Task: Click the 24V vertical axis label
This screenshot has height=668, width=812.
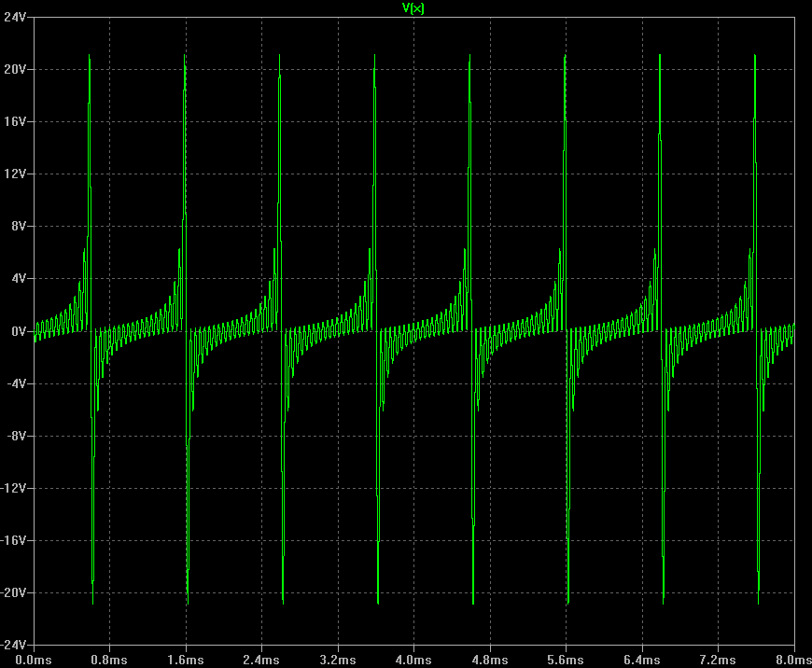Action: [x=15, y=17]
